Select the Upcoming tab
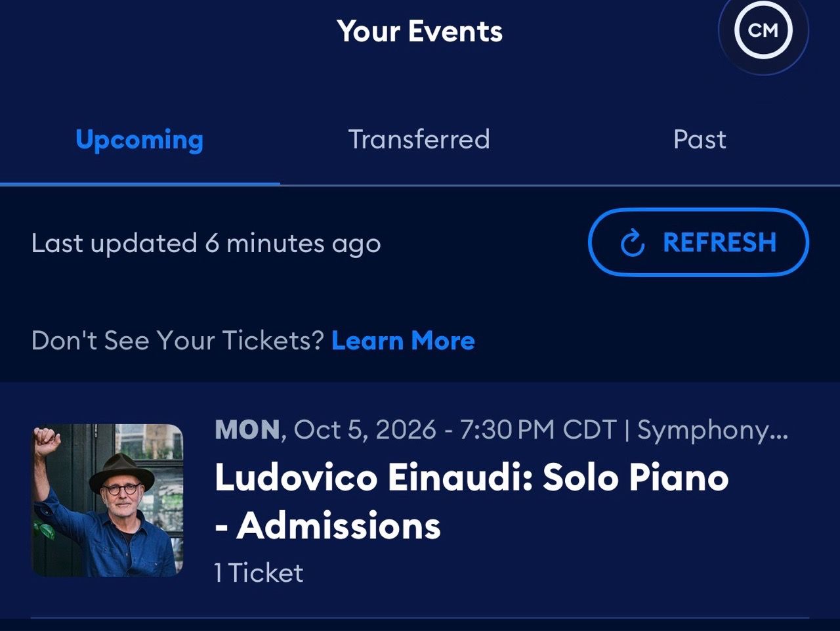840x631 pixels. [139, 139]
